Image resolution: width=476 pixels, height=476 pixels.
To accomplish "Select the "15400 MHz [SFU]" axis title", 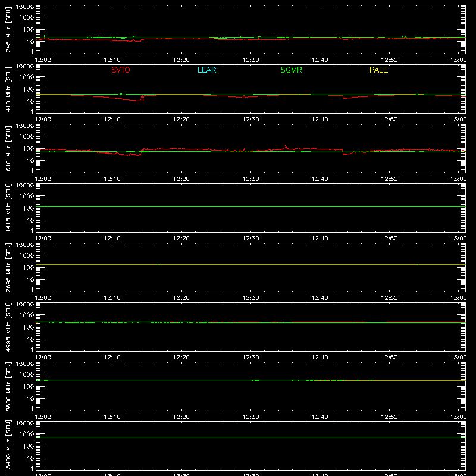I will 8,446.
